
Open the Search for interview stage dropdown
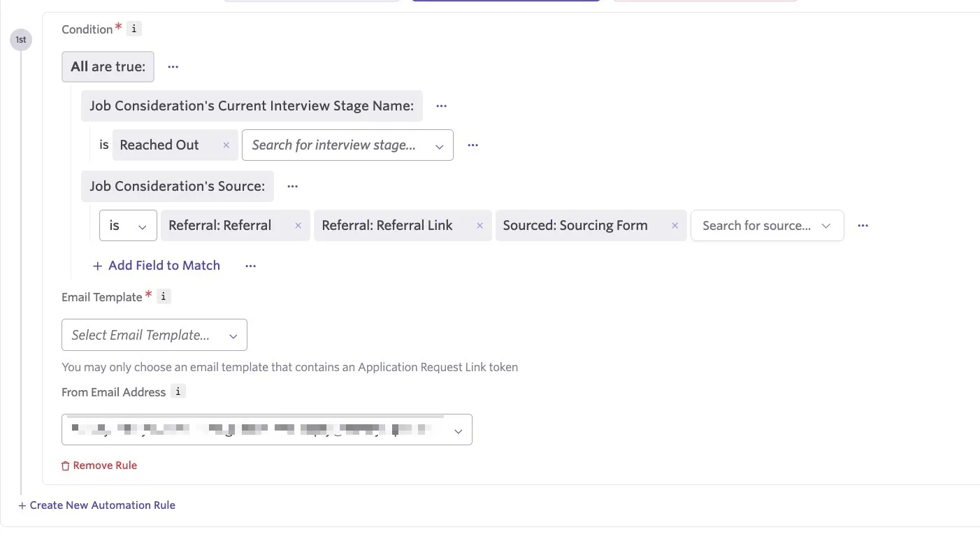(347, 145)
